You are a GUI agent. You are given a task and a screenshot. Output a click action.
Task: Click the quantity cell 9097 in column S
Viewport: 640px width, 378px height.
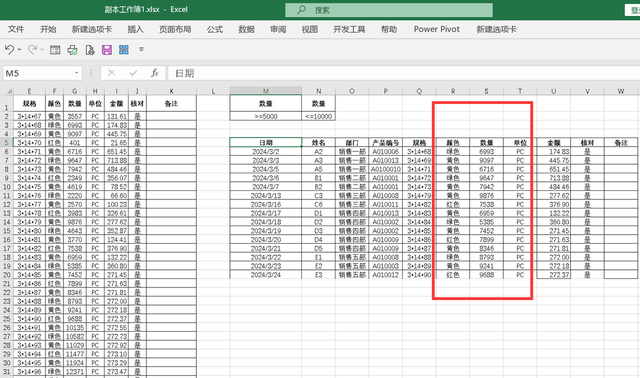487,160
